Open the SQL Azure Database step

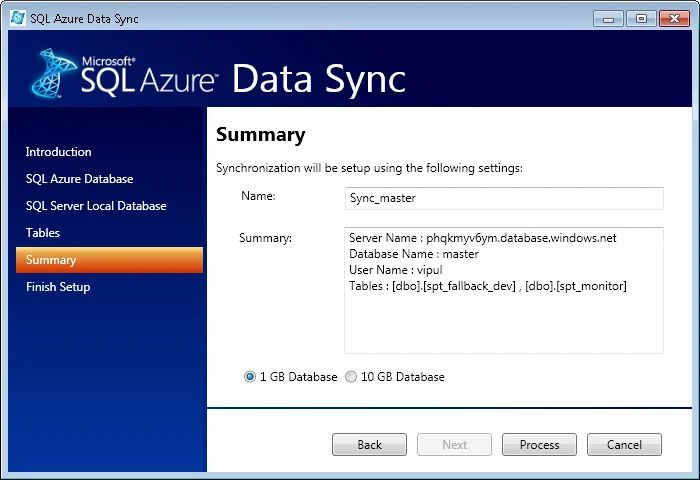tap(79, 179)
